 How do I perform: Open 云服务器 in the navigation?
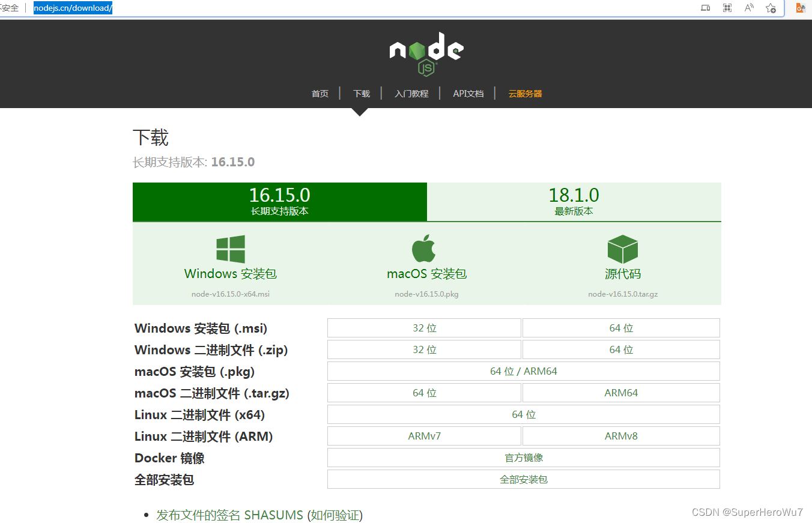tap(526, 94)
